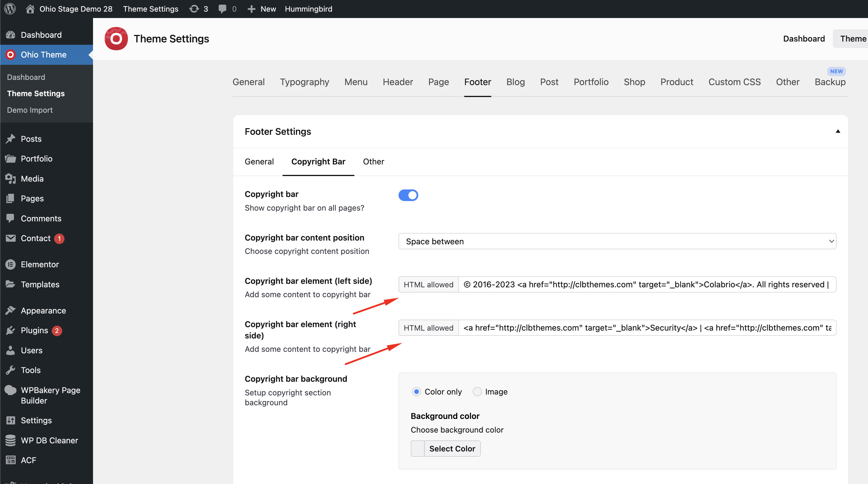The image size is (868, 484).
Task: Click the Comments bubble icon in sidebar
Action: tap(10, 218)
